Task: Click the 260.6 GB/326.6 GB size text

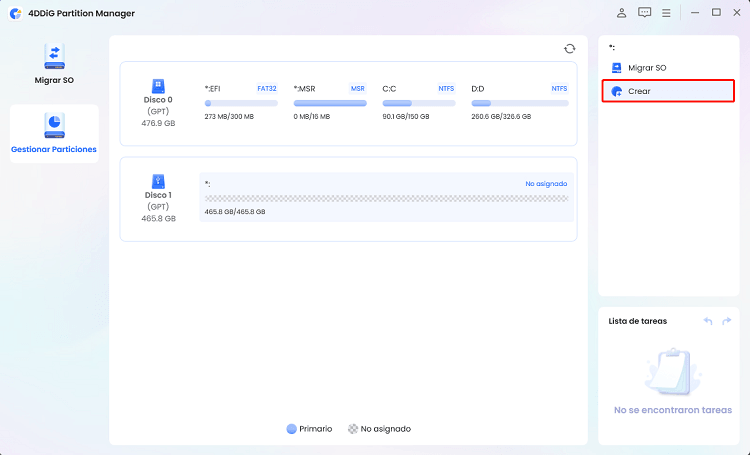Action: 501,116
